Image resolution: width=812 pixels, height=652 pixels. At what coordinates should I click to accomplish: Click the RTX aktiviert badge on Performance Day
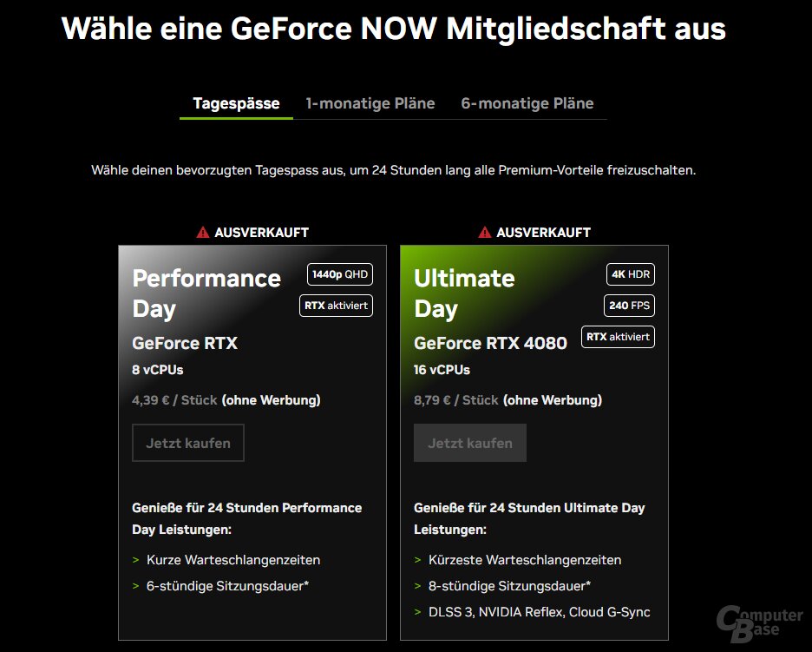[336, 305]
